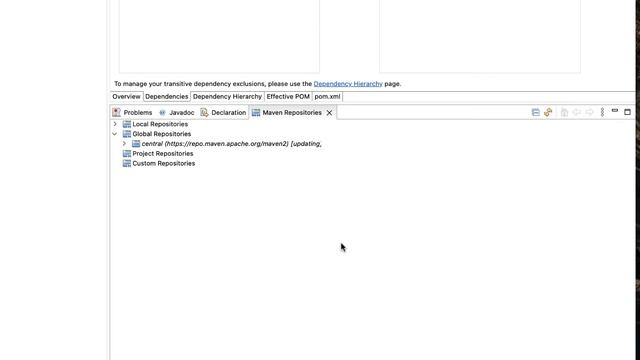Maximize the Maven Repositories view panel
640x360 pixels.
point(627,112)
